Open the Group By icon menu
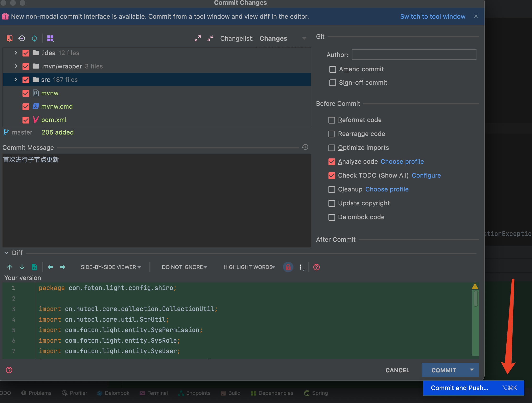The image size is (532, 403). pyautogui.click(x=51, y=38)
